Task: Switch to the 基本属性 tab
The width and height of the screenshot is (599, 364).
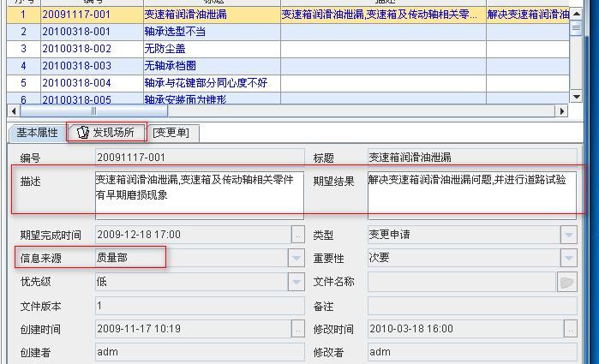Action: (x=37, y=133)
